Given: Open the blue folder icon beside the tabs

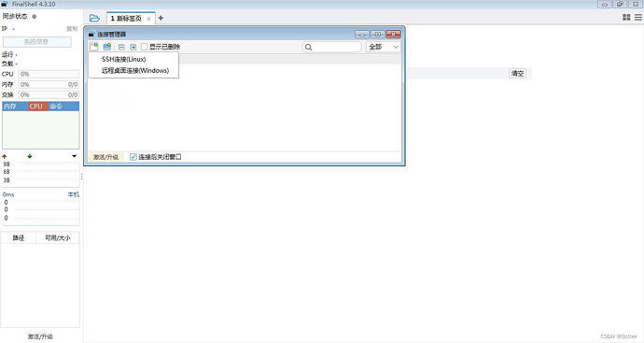Looking at the screenshot, I should [x=94, y=18].
